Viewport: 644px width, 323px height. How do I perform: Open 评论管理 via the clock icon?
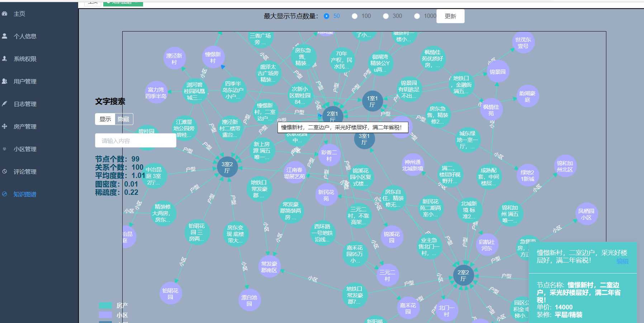pyautogui.click(x=4, y=172)
